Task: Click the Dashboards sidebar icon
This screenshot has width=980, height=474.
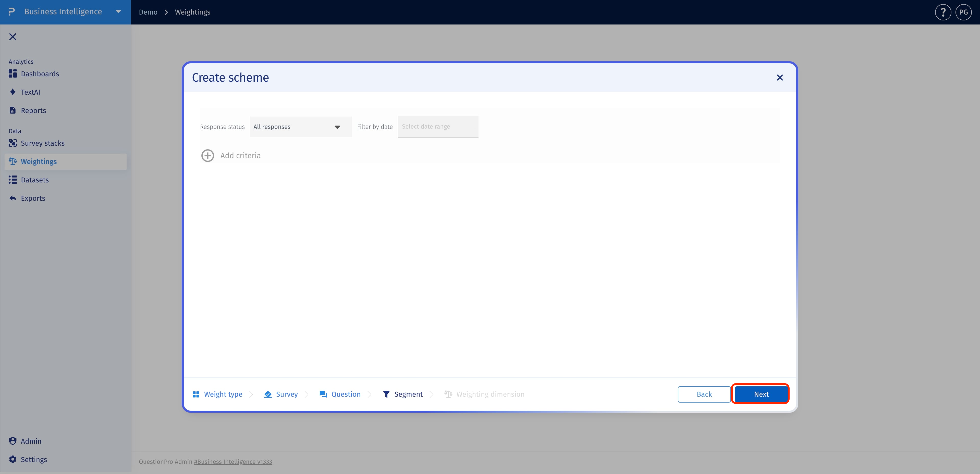Action: (13, 74)
